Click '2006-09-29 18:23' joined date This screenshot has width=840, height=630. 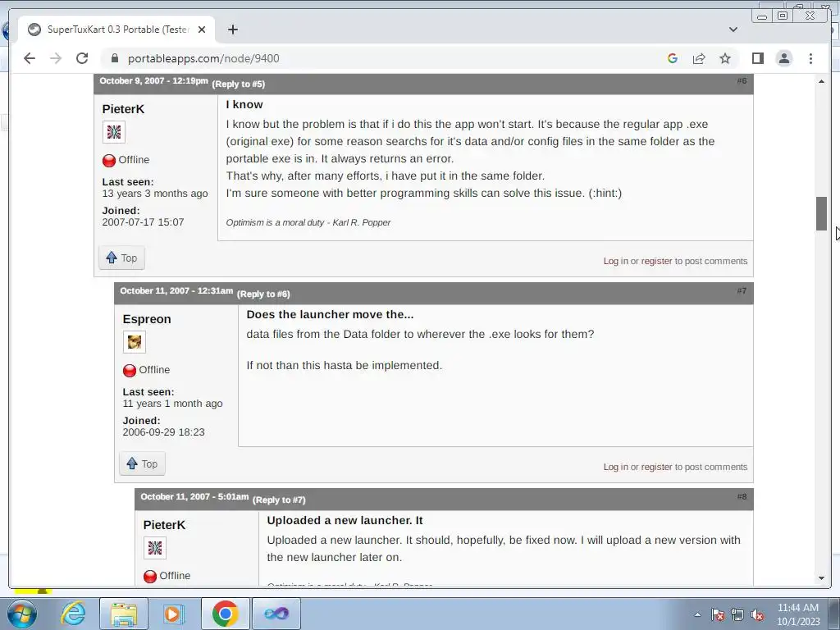[163, 431]
